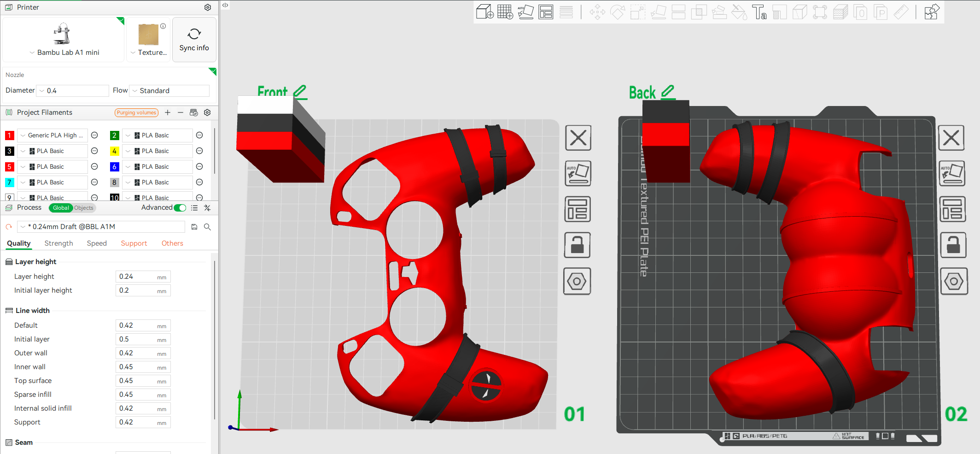The height and width of the screenshot is (454, 980).
Task: Open the yellow filament 4 color swatch
Action: point(114,151)
